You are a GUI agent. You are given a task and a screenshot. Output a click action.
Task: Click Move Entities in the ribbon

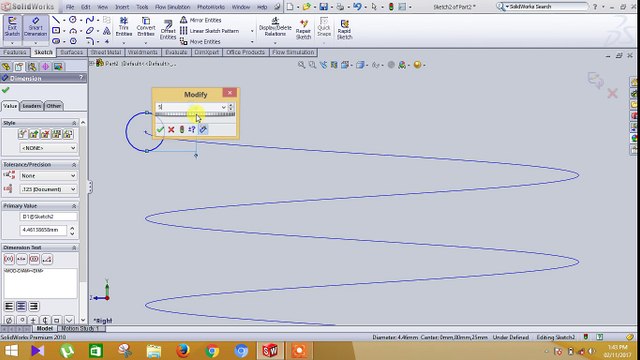click(200, 42)
